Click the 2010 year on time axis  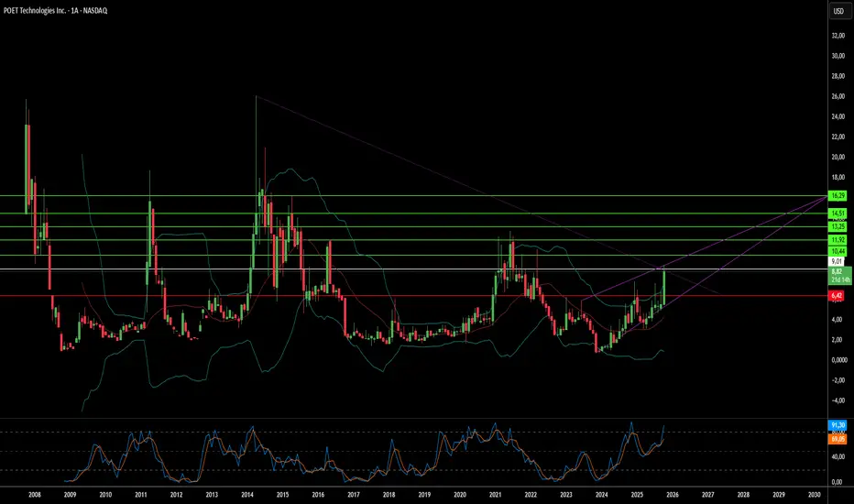[x=105, y=495]
